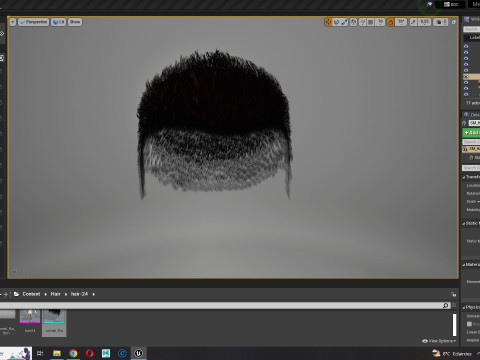Open the viewport options arrow menu

[13, 22]
